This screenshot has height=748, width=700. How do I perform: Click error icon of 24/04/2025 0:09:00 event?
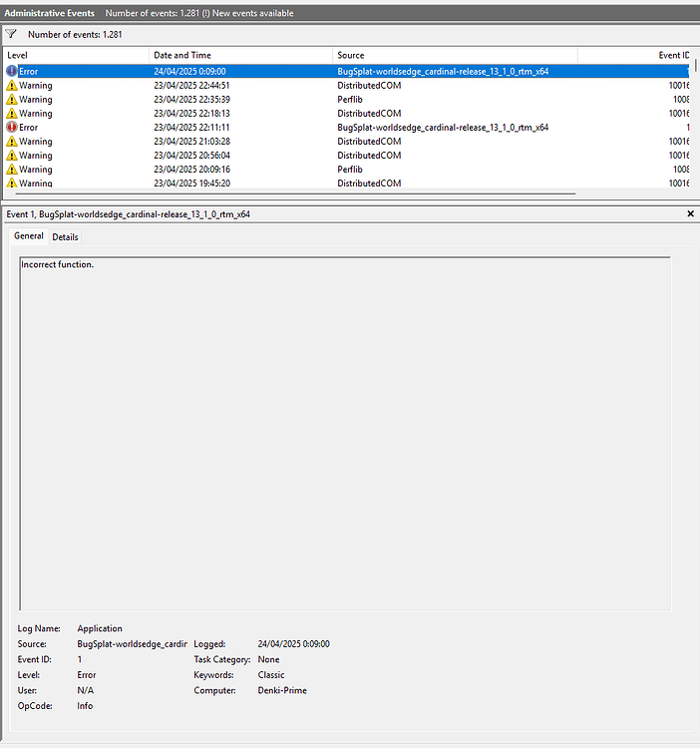11,71
